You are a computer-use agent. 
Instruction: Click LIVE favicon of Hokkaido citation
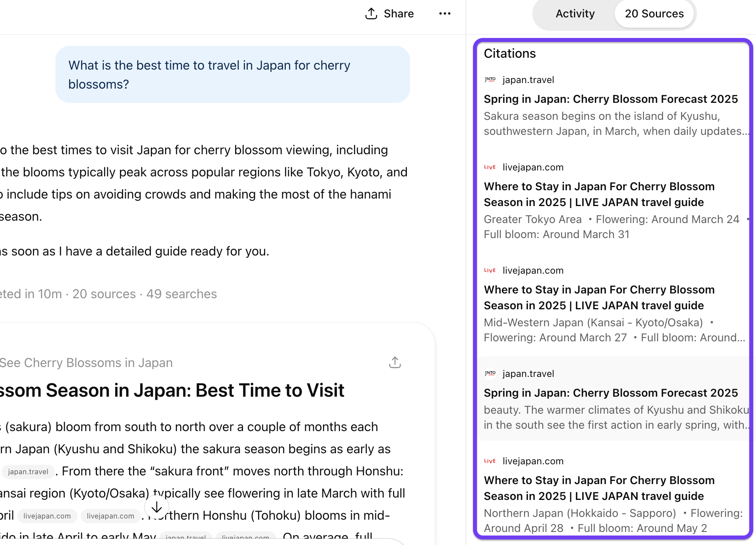(x=490, y=461)
